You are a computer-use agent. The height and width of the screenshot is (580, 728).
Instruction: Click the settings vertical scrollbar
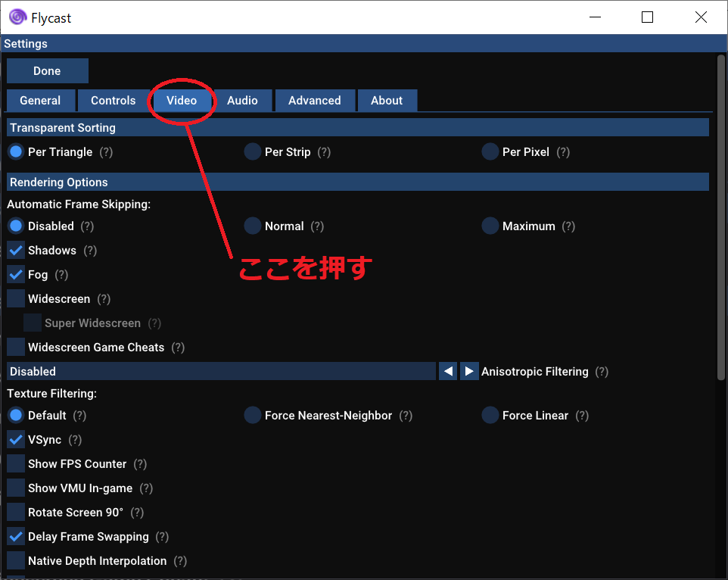[x=721, y=218]
